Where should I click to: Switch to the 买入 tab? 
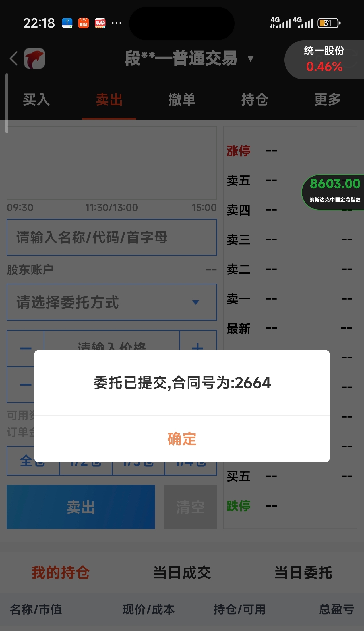[x=36, y=100]
